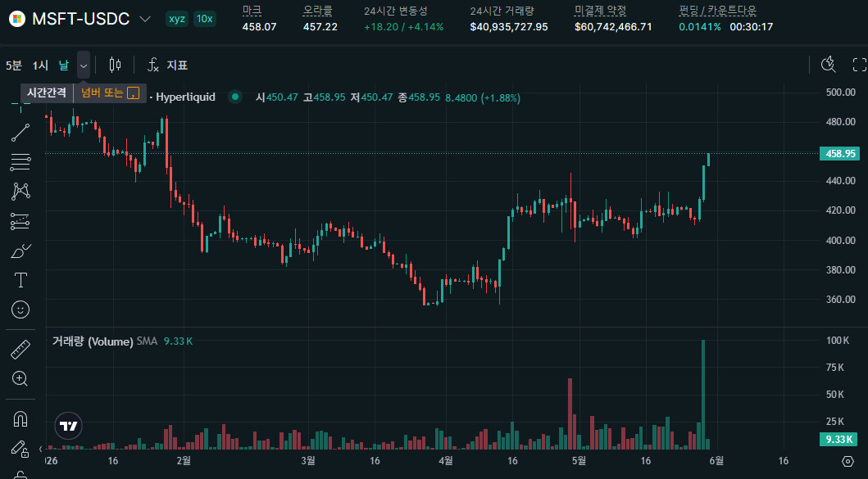This screenshot has height=479, width=868.
Task: Click the 10x leverage badge
Action: (204, 19)
